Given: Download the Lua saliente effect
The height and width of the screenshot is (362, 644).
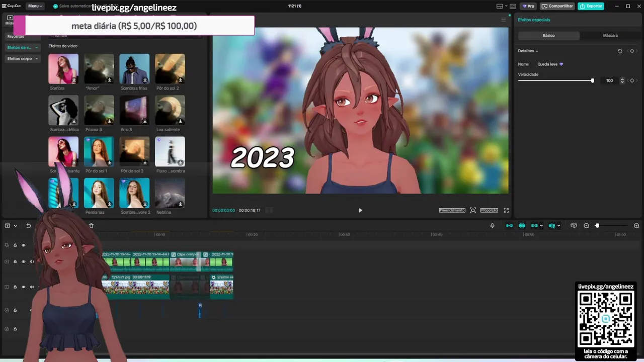Looking at the screenshot, I should pyautogui.click(x=180, y=121).
